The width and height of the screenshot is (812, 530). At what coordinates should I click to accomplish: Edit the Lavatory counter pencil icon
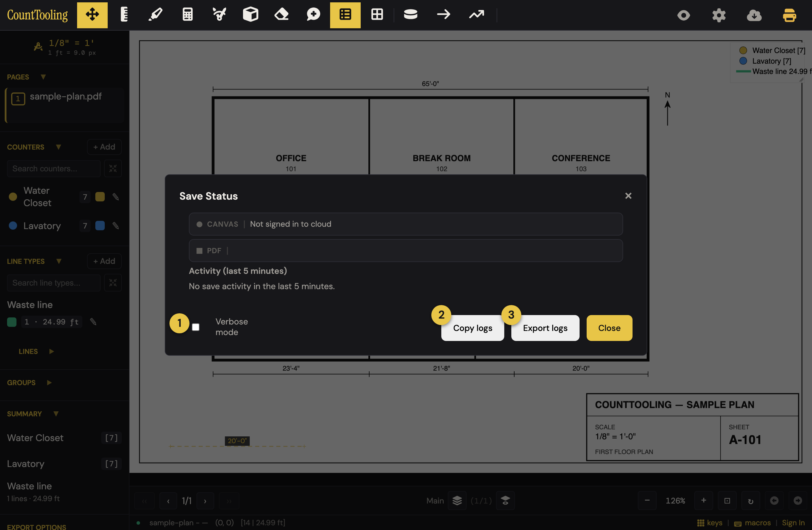(116, 226)
